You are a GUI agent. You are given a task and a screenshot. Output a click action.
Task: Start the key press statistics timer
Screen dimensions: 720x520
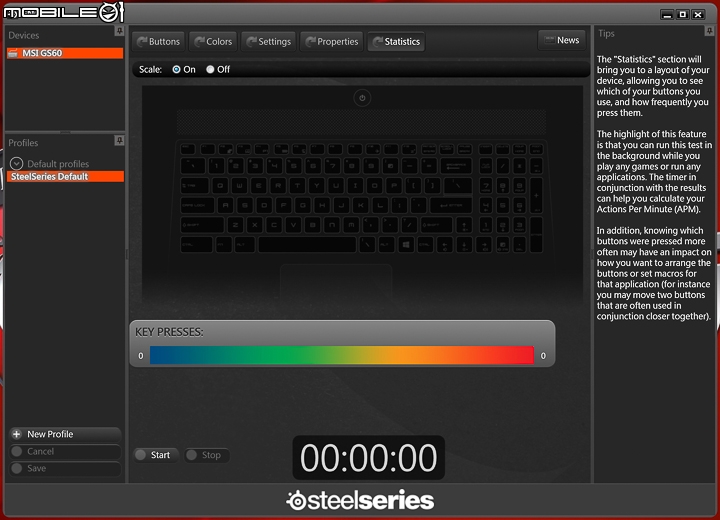click(x=156, y=455)
